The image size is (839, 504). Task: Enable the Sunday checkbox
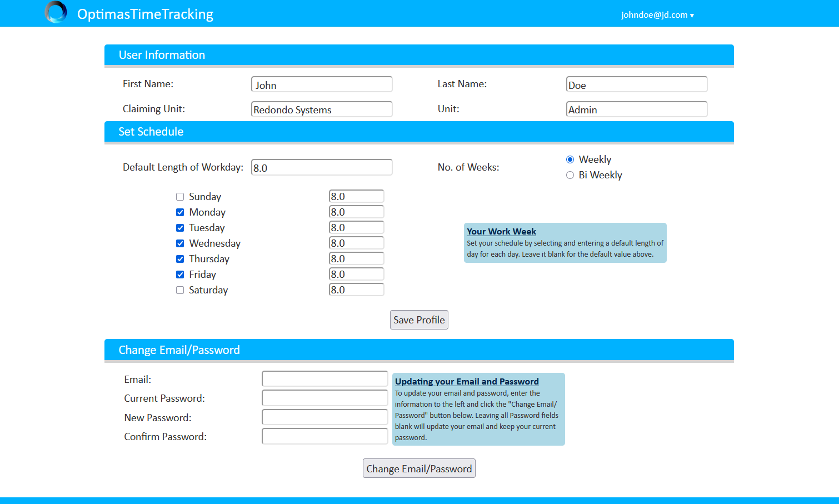180,196
